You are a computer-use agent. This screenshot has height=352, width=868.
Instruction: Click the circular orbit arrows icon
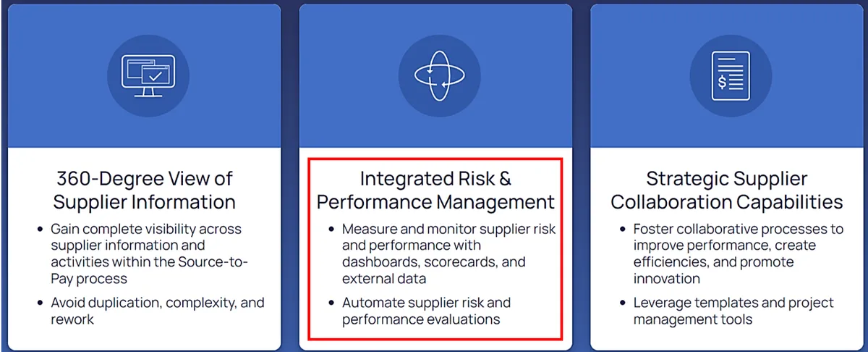pos(435,75)
